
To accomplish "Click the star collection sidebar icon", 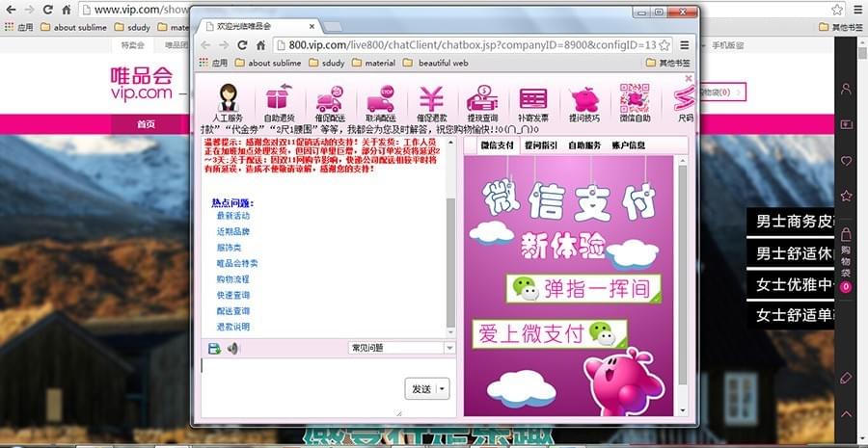I will click(x=846, y=196).
